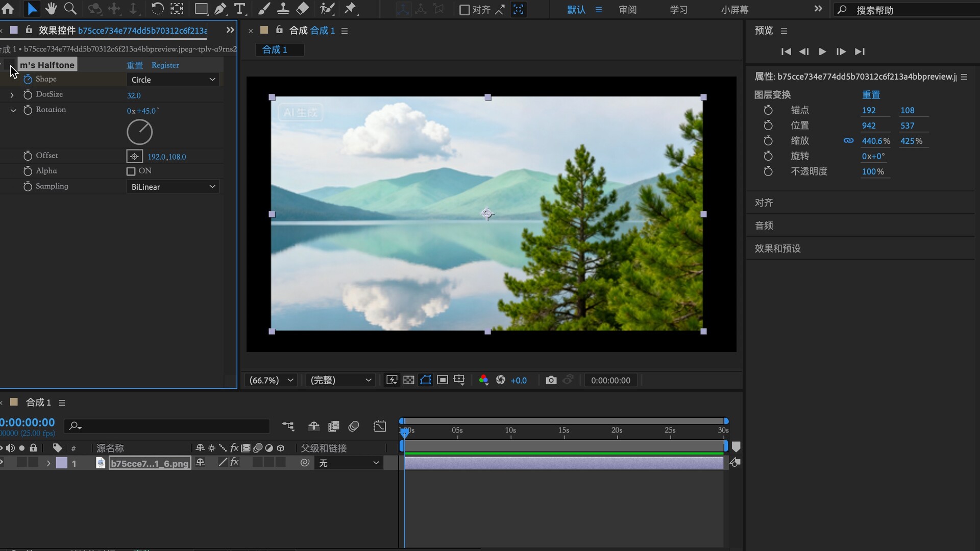980x551 pixels.
Task: Toggle the transparency grid icon
Action: pos(409,380)
